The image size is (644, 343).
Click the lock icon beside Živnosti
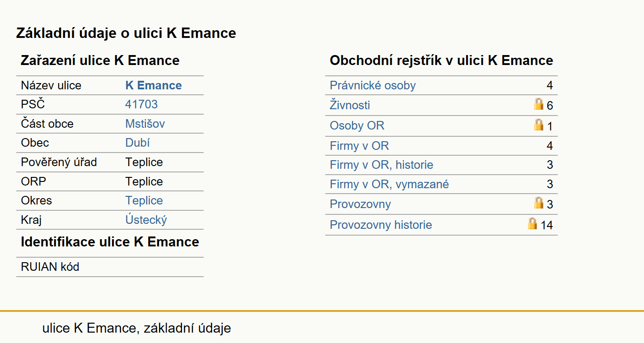click(x=538, y=104)
